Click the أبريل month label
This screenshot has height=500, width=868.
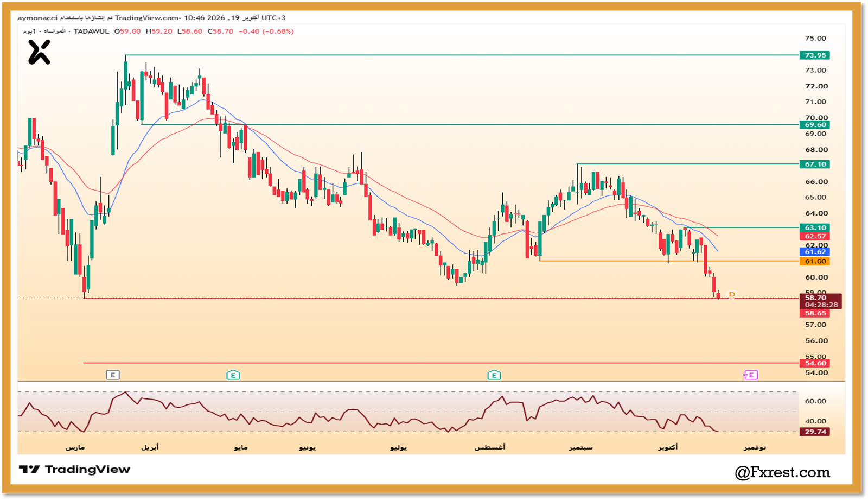(150, 447)
